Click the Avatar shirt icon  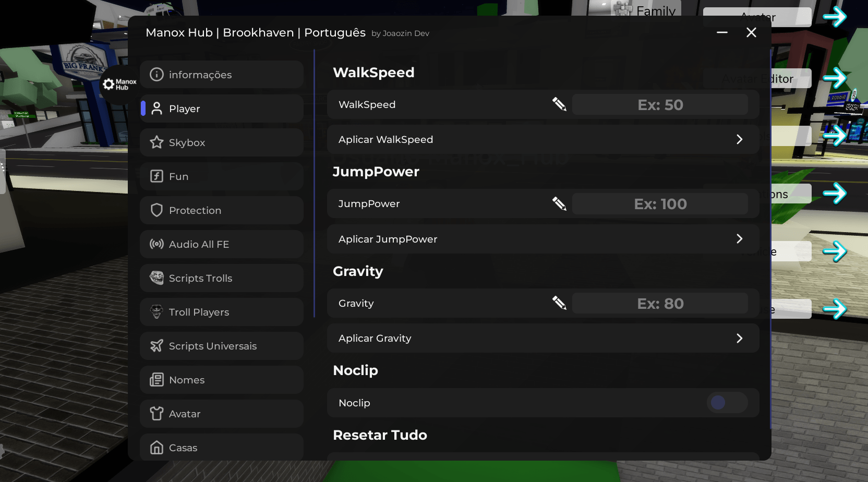pos(156,414)
